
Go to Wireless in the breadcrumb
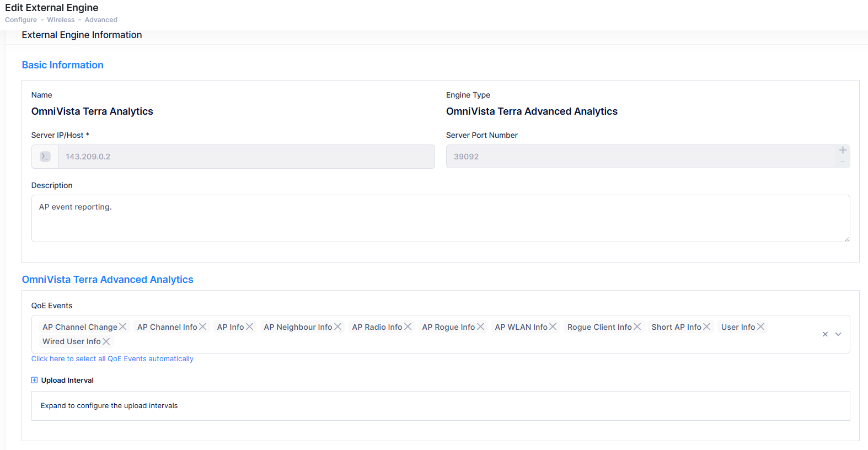pyautogui.click(x=61, y=20)
